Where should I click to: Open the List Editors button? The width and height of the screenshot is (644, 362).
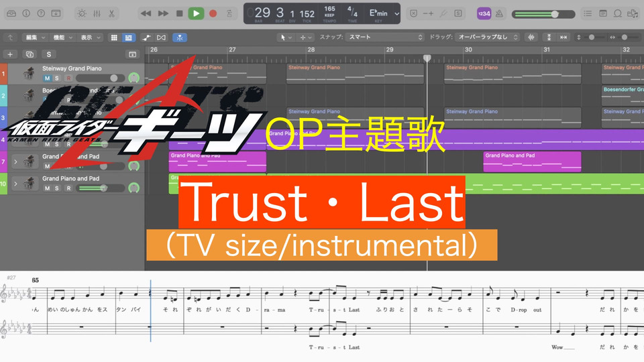[588, 13]
